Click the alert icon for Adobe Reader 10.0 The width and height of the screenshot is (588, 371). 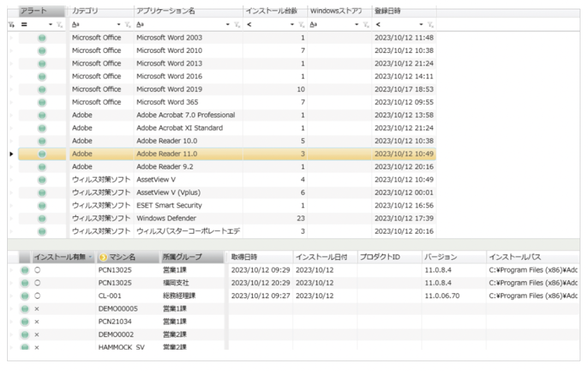(x=42, y=141)
